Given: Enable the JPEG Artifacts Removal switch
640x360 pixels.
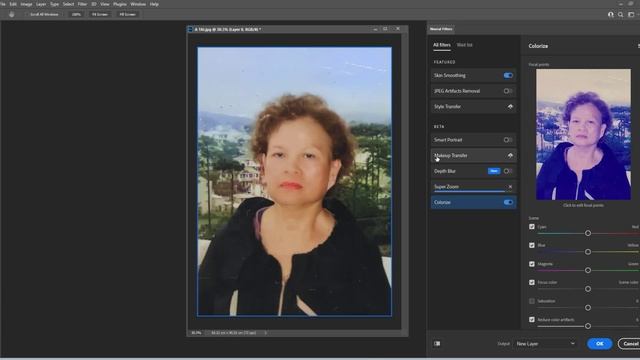Looking at the screenshot, I should tap(508, 91).
